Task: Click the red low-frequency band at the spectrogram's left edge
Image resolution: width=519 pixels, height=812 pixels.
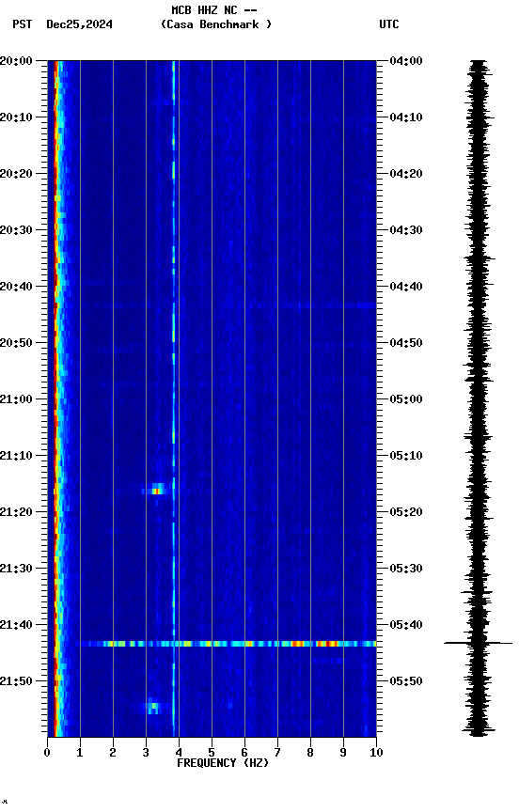Action: coord(55,398)
